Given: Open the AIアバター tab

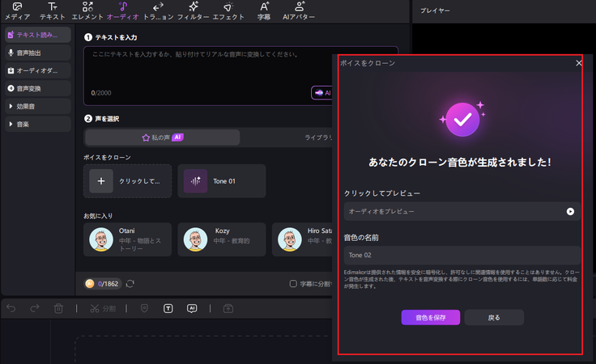Looking at the screenshot, I should [x=299, y=11].
